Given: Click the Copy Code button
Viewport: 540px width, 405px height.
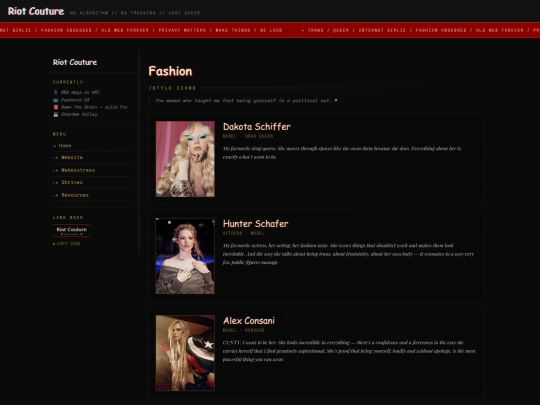Looking at the screenshot, I should 66,243.
